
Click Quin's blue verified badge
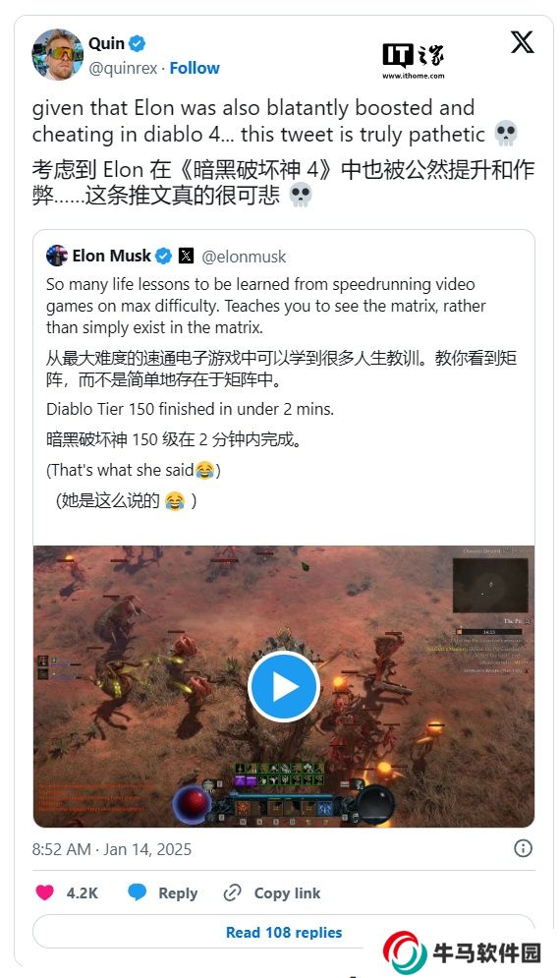pyautogui.click(x=138, y=43)
